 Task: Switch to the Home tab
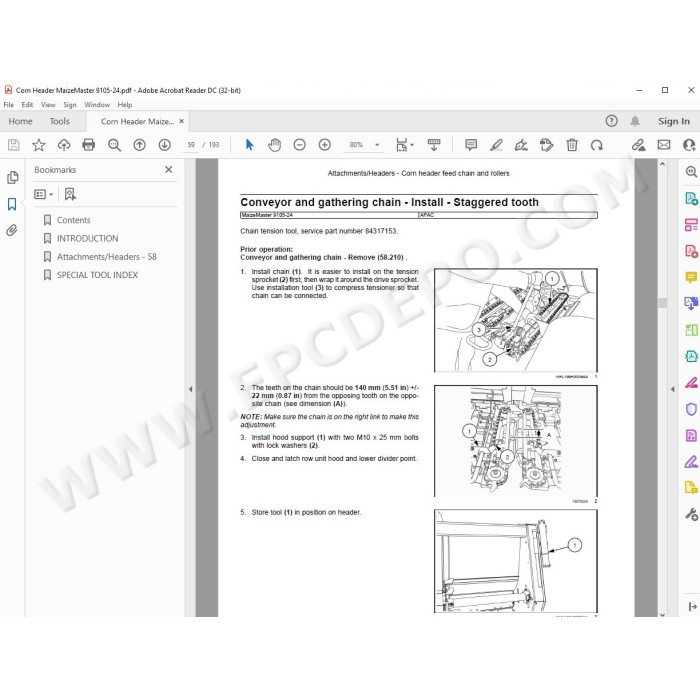[21, 121]
